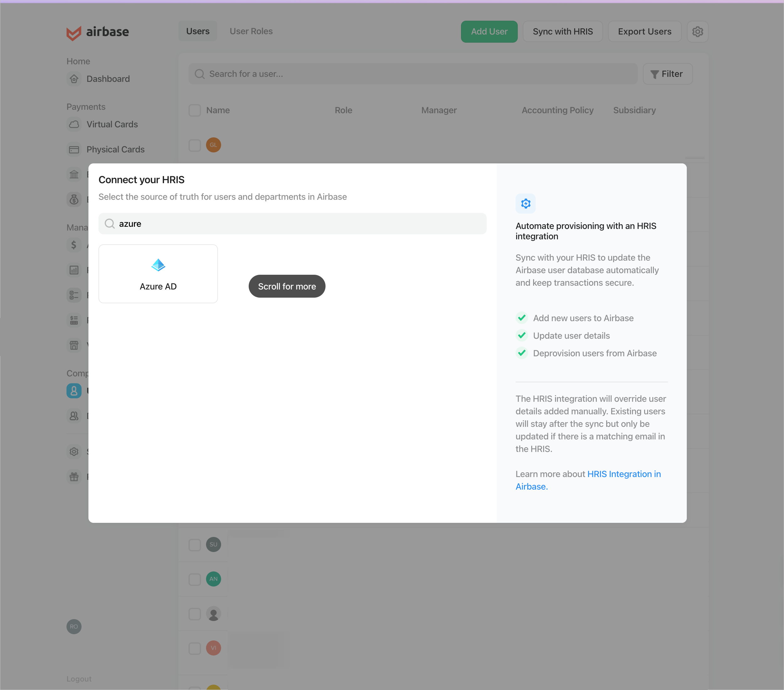Viewport: 784px width, 690px height.
Task: Click the Dashboard icon in sidebar
Action: point(74,79)
